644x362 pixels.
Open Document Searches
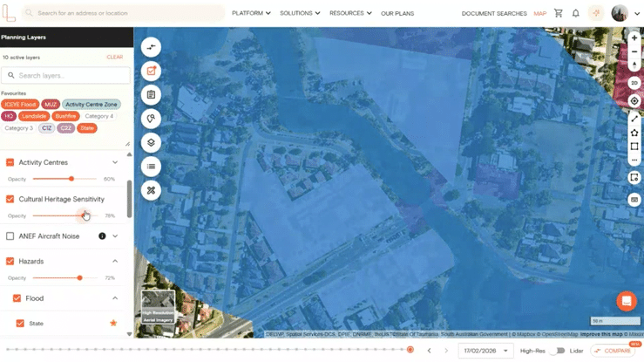point(494,14)
